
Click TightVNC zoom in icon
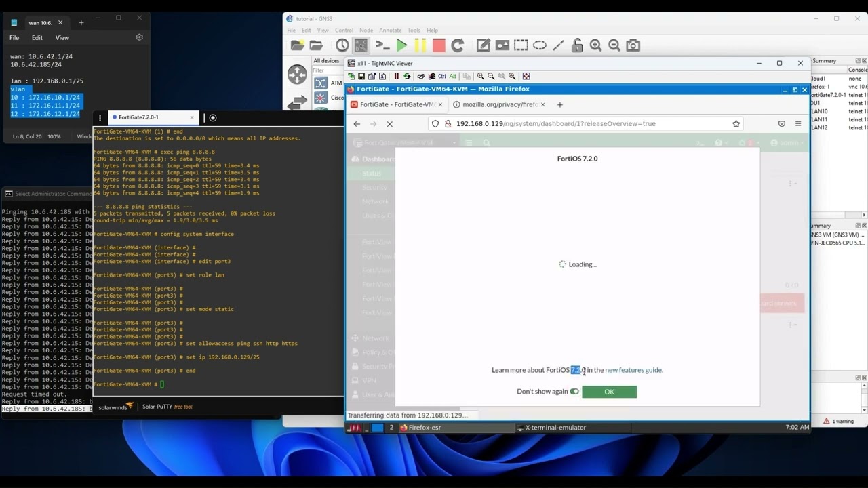(480, 76)
